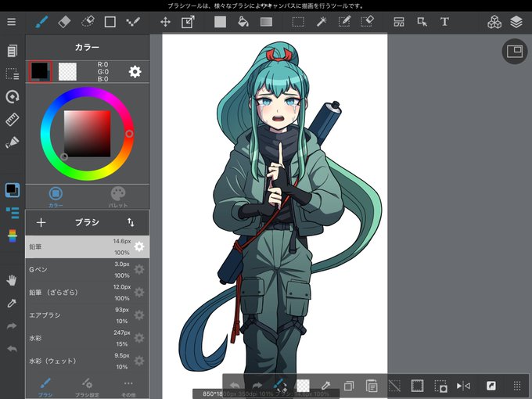Click the flip horizontal icon

pyautogui.click(x=463, y=386)
